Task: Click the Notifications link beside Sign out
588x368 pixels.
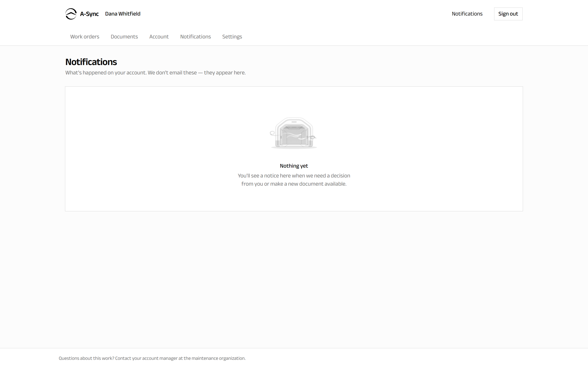Action: [467, 14]
